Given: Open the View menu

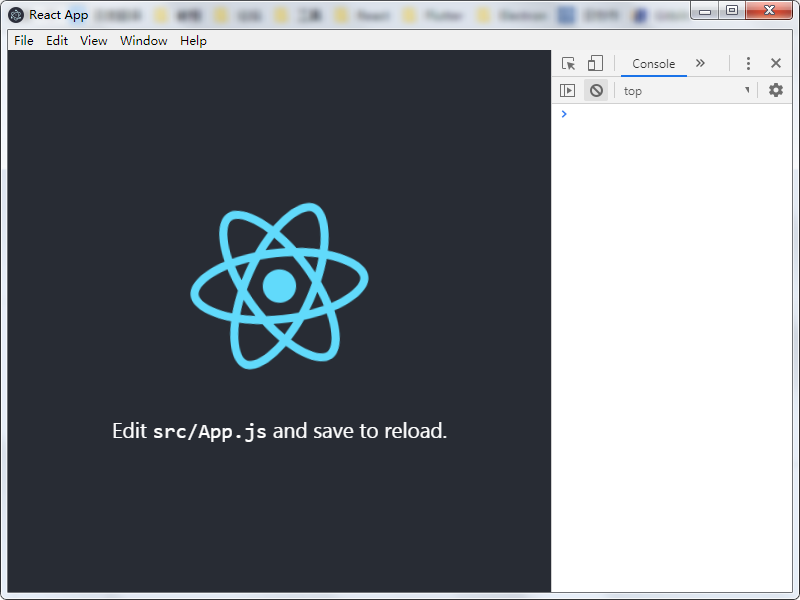Looking at the screenshot, I should [x=93, y=40].
